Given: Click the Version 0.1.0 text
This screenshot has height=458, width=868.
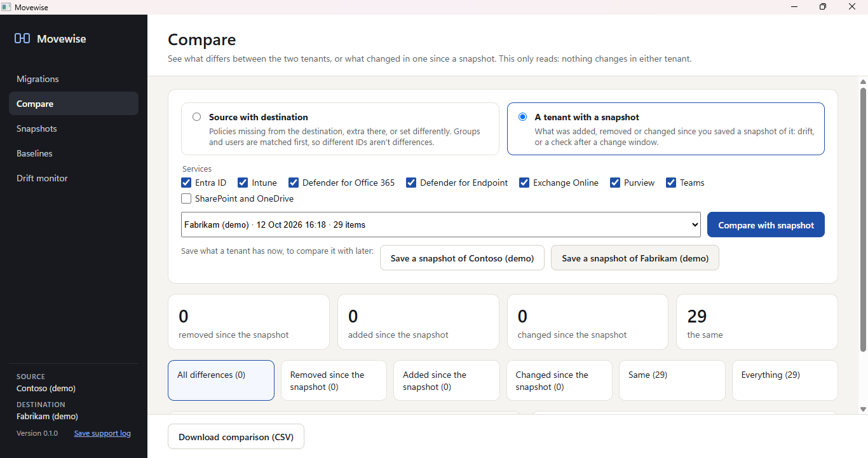Looking at the screenshot, I should coord(37,433).
